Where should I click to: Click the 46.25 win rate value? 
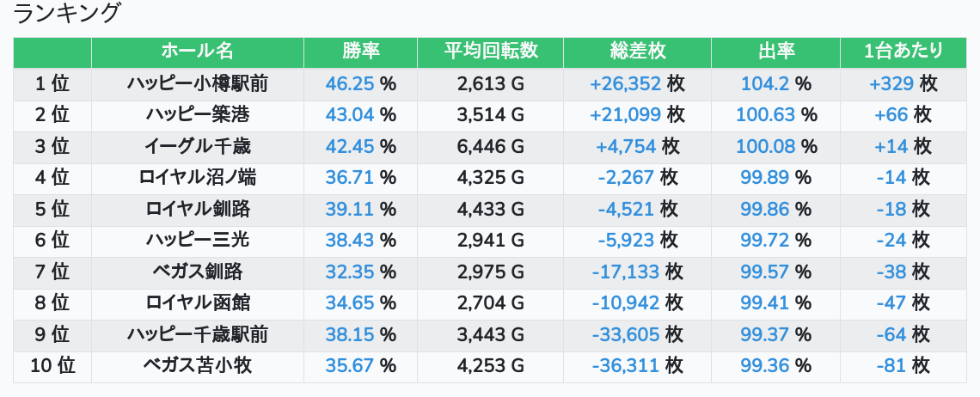349,83
